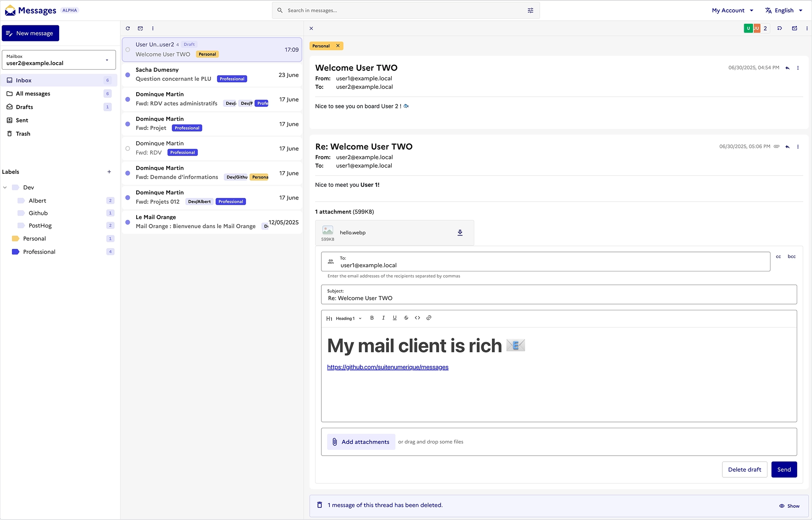Mark the Fwd: RDV message as read

(x=128, y=148)
